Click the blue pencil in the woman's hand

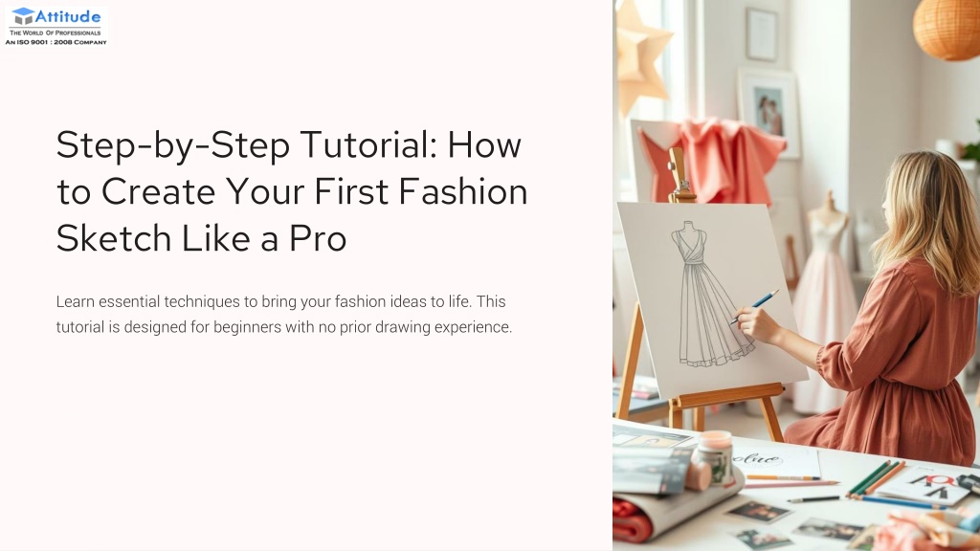tap(754, 305)
